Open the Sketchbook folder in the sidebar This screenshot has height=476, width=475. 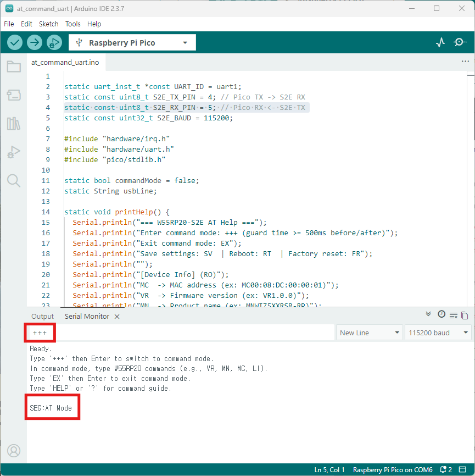pyautogui.click(x=14, y=67)
